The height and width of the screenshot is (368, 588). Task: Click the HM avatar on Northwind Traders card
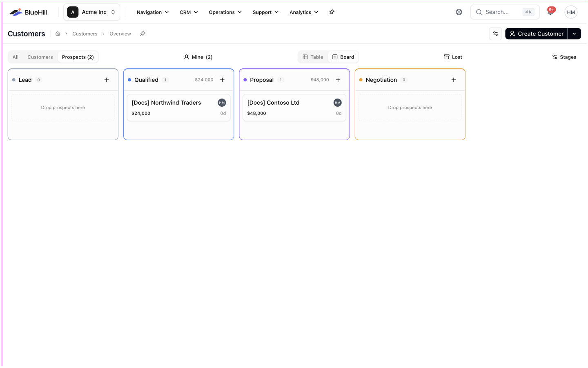(222, 103)
